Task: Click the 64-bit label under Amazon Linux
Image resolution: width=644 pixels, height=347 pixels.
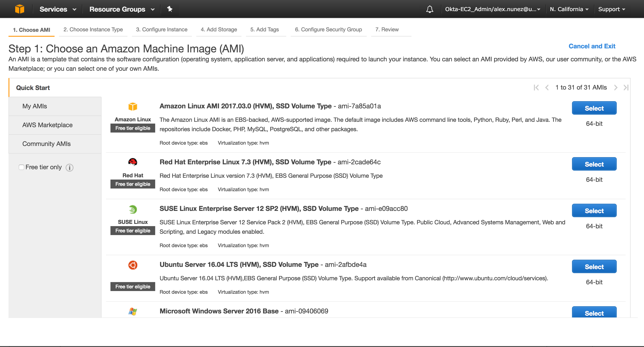Action: [594, 124]
